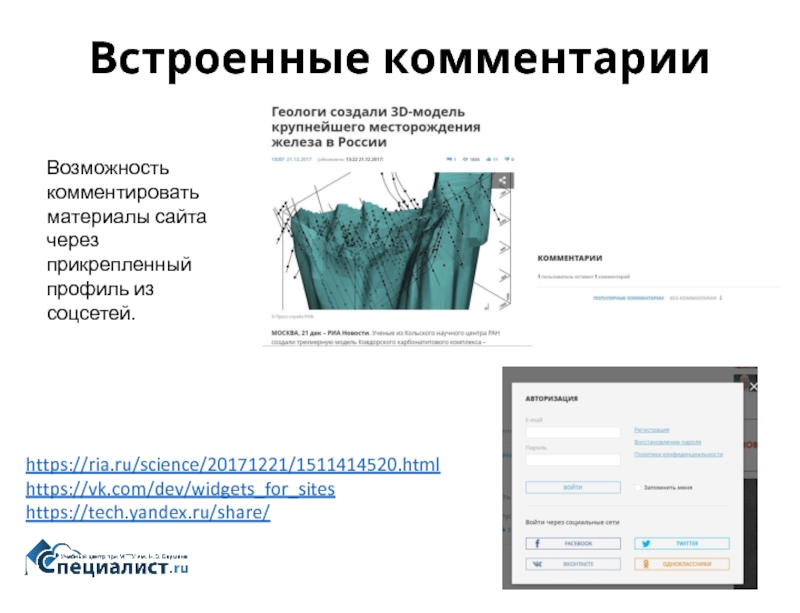800x613 pixels.
Task: Open the Регистрация link
Action: pos(652,430)
